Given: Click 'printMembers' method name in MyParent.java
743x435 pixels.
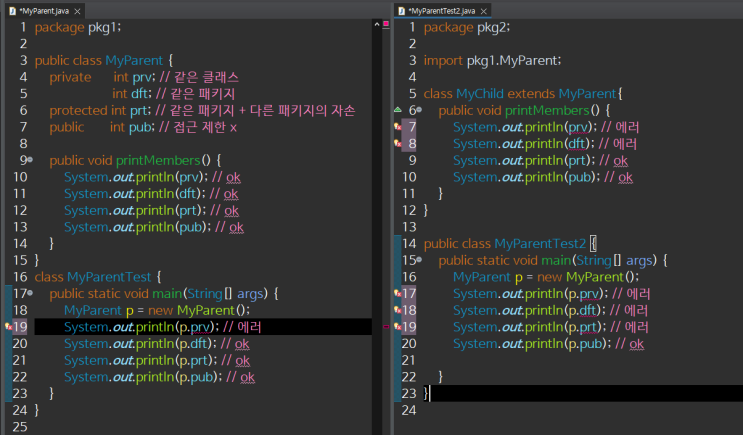Looking at the screenshot, I should [x=158, y=161].
